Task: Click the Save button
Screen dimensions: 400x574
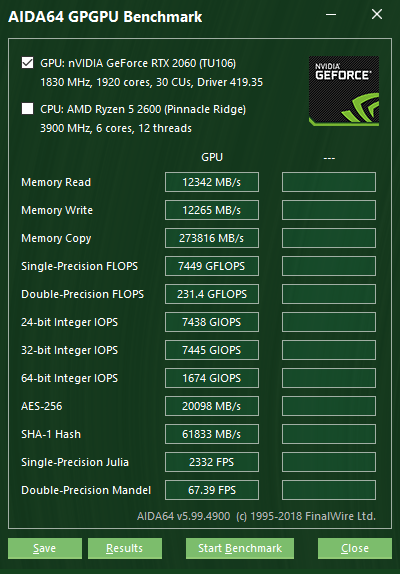Action: pos(45,548)
